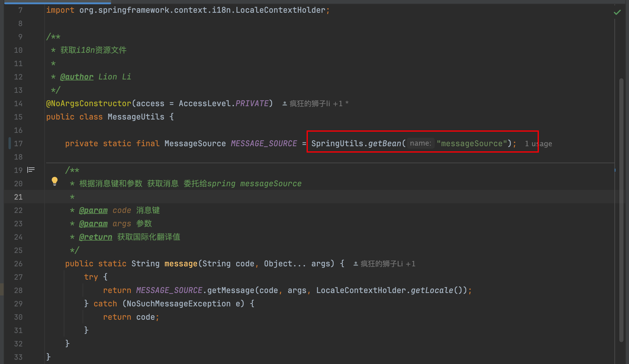Image resolution: width=629 pixels, height=364 pixels.
Task: Click the intention lightbulb icon on line 20
Action: (55, 181)
